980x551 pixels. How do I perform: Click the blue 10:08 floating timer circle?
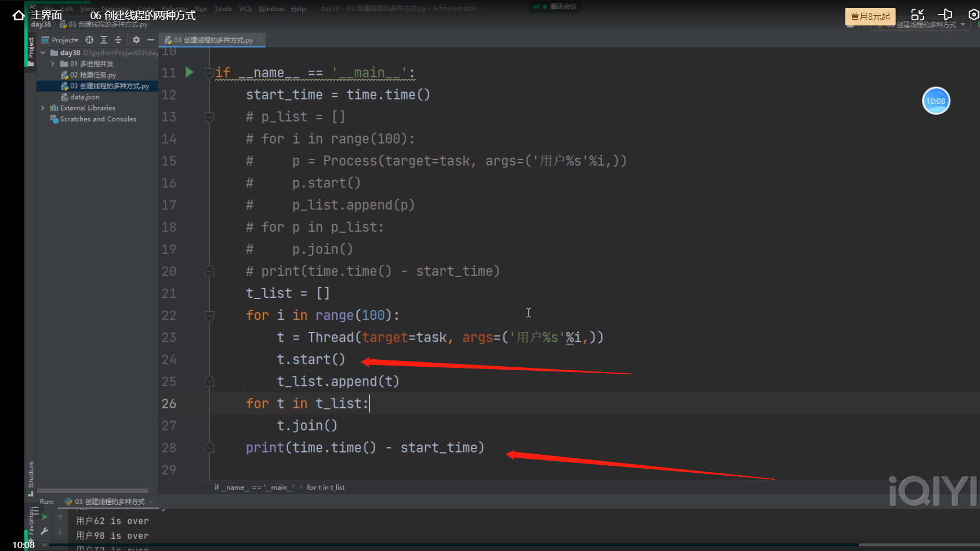pos(935,101)
